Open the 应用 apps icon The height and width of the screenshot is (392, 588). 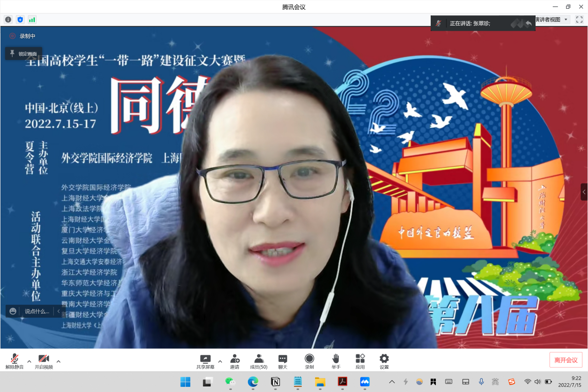(x=360, y=361)
